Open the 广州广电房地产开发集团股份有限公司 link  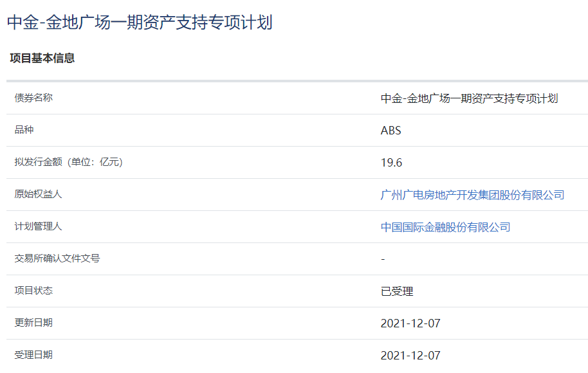[x=472, y=195]
